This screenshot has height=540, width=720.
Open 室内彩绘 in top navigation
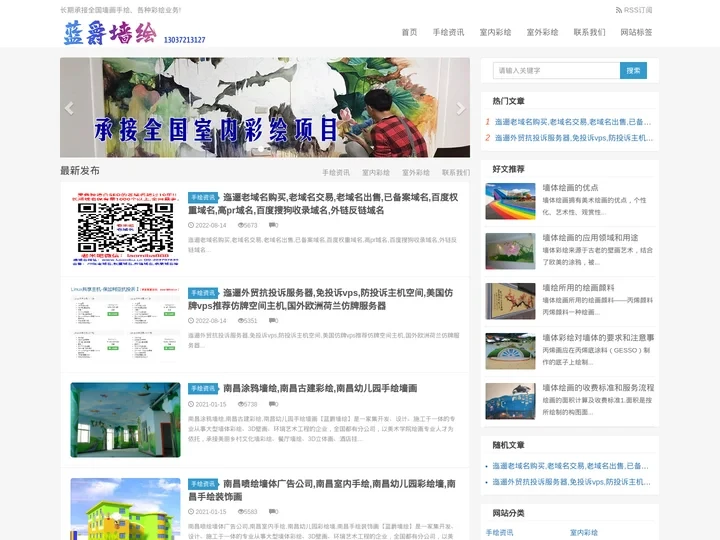coord(495,32)
